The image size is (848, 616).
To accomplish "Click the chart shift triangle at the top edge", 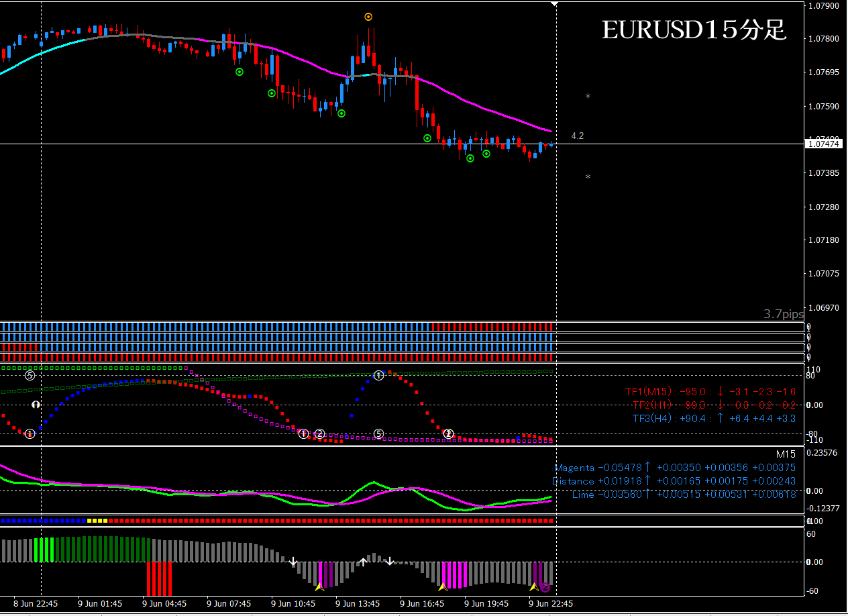I will [555, 4].
